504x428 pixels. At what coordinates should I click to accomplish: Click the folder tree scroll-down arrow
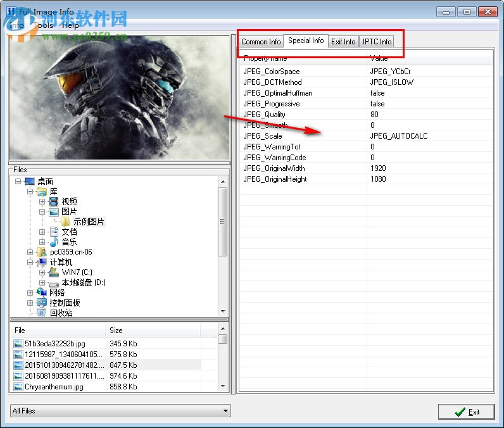click(x=223, y=312)
